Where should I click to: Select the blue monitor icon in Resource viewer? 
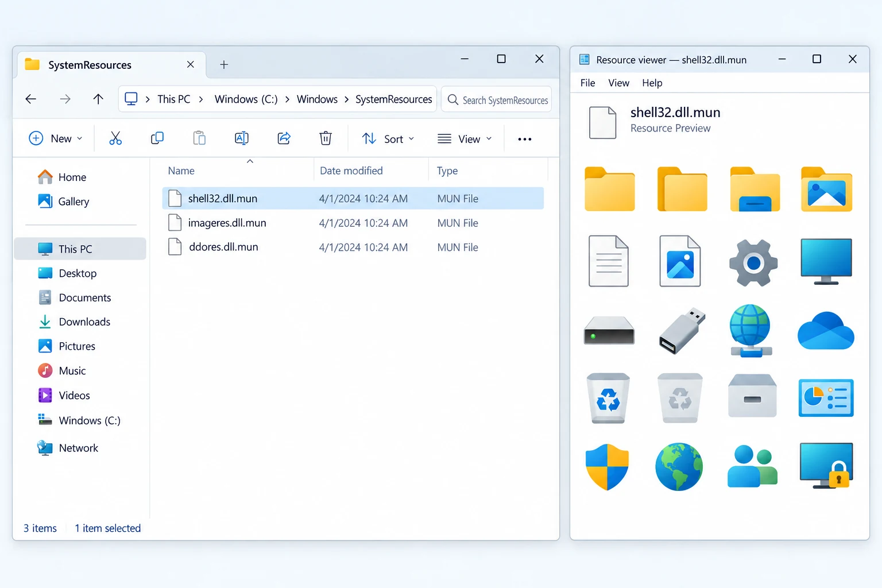[826, 262]
